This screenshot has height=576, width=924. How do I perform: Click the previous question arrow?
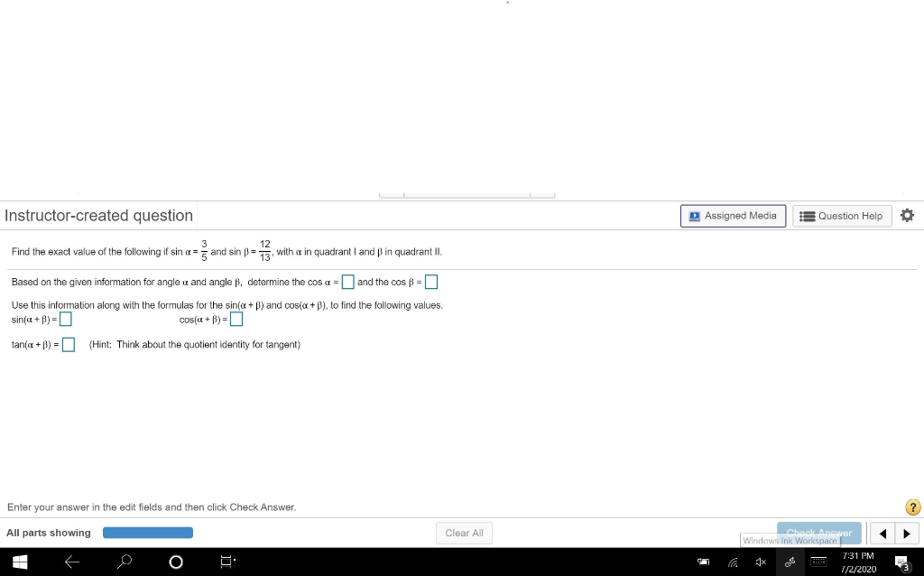pos(882,533)
